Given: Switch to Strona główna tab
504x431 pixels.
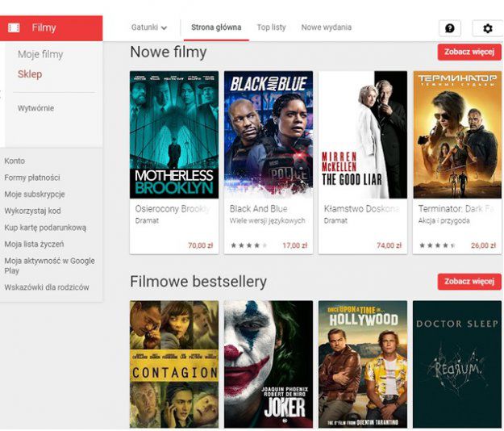Looking at the screenshot, I should coord(216,27).
